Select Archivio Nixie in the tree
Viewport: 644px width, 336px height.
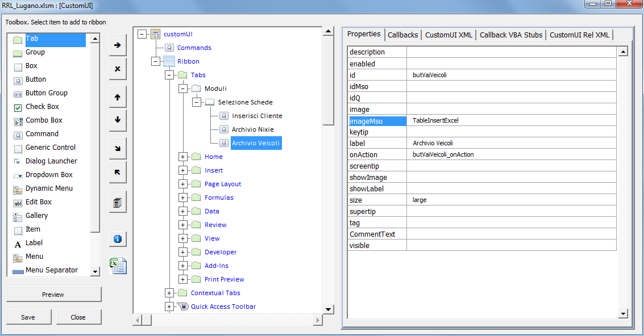pyautogui.click(x=252, y=129)
